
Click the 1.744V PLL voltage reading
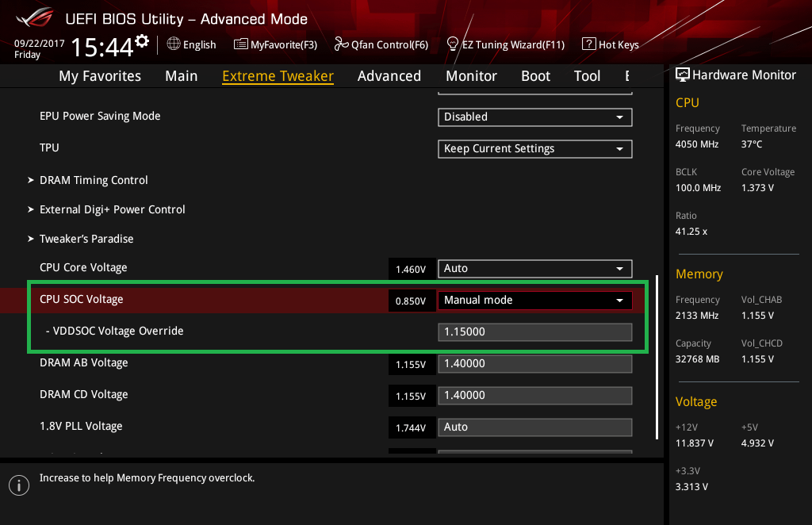[411, 428]
